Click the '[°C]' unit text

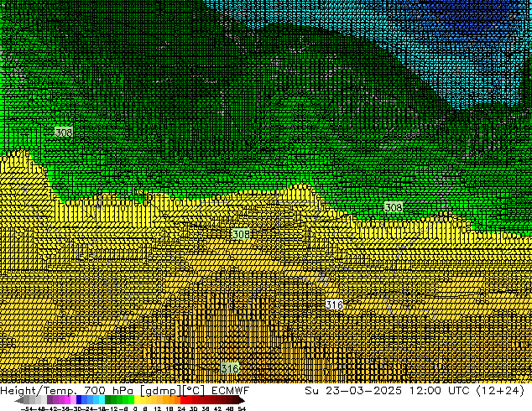tap(193, 391)
